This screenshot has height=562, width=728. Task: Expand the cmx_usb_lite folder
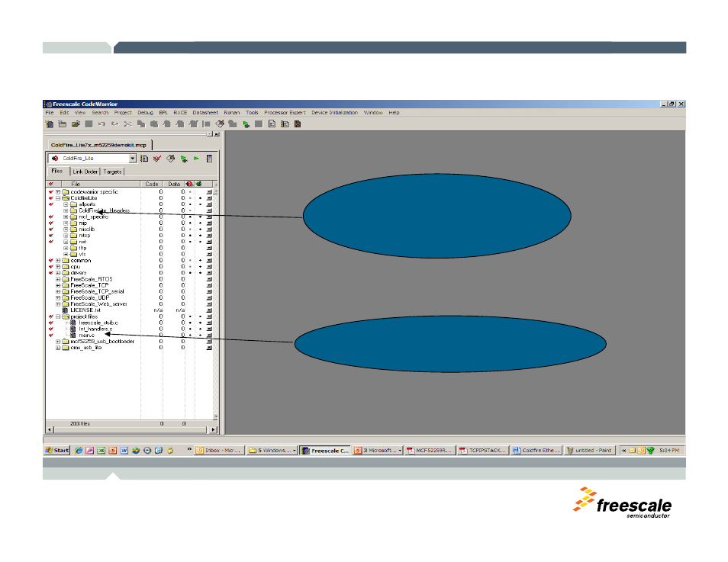(58, 348)
